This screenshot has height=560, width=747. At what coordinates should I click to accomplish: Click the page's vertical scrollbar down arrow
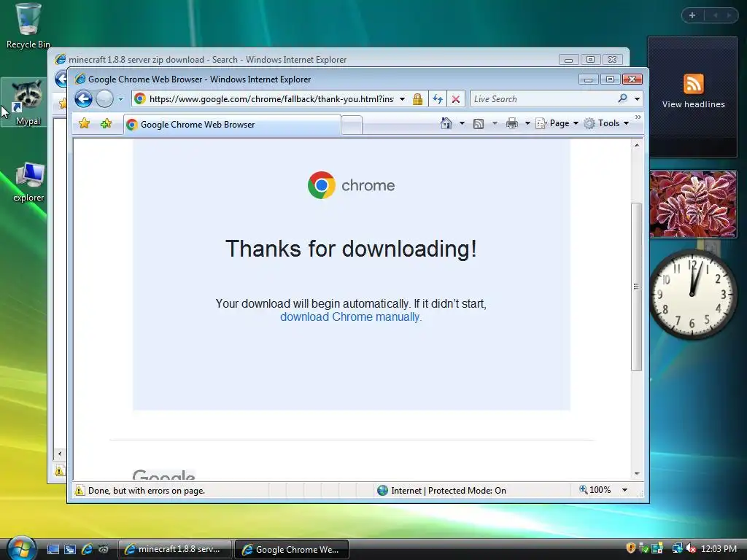pyautogui.click(x=636, y=474)
